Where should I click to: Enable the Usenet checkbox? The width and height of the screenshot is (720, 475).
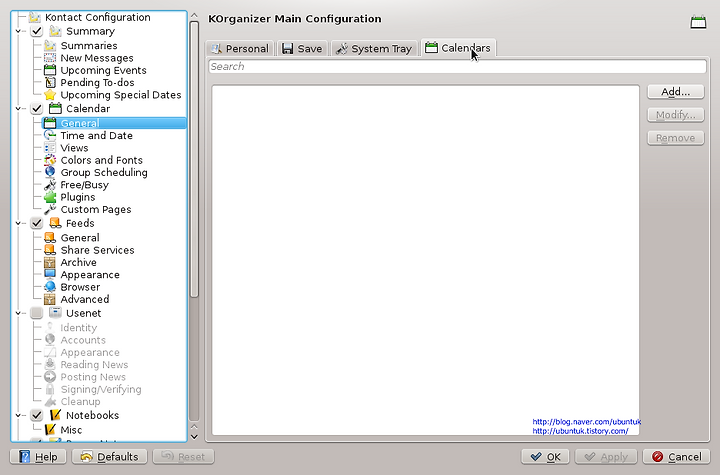(x=37, y=313)
